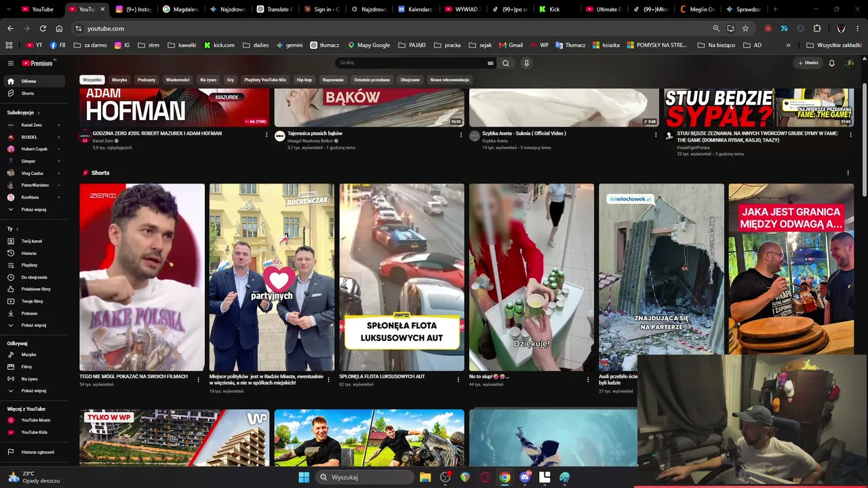Click the search magnifier button

tap(506, 63)
